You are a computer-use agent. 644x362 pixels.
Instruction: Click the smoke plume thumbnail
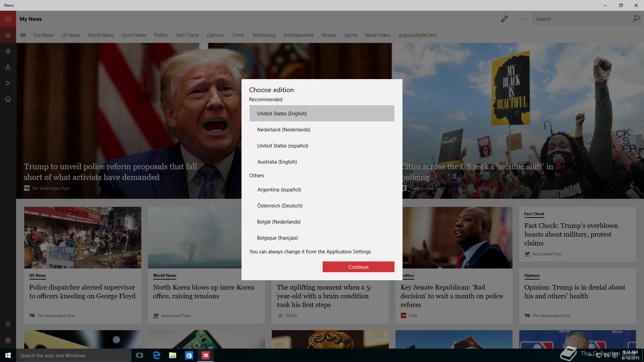point(195,237)
